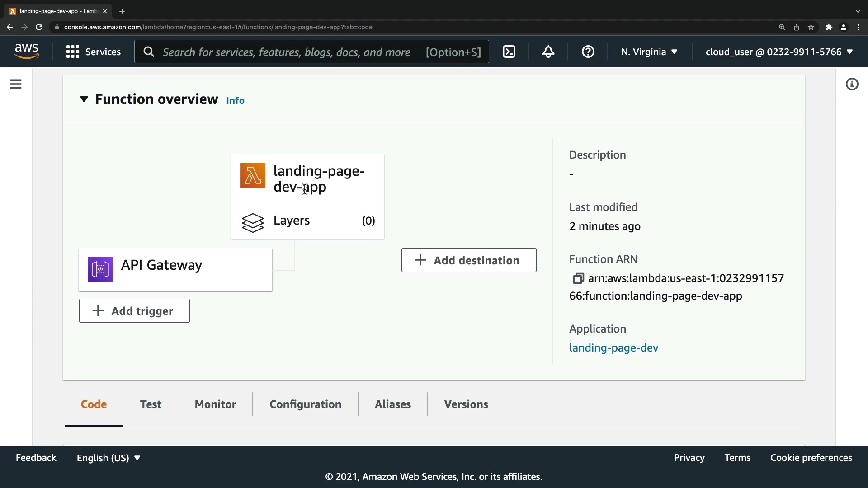Open the N. Virginia region dropdown
The height and width of the screenshot is (488, 868).
[649, 52]
